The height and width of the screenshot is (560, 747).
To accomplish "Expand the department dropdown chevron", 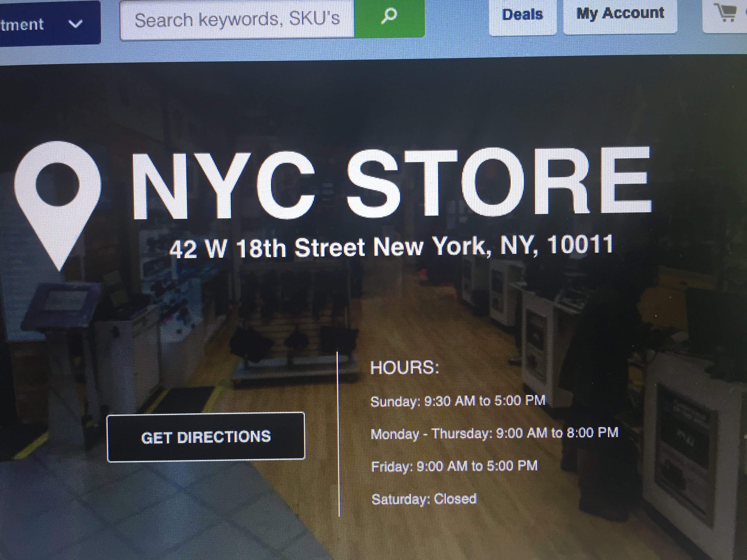I will 75,24.
